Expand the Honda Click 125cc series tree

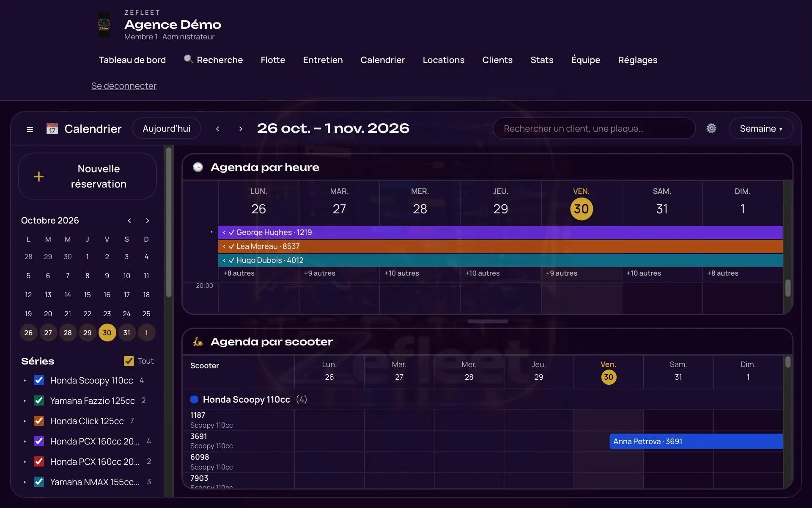(x=25, y=421)
